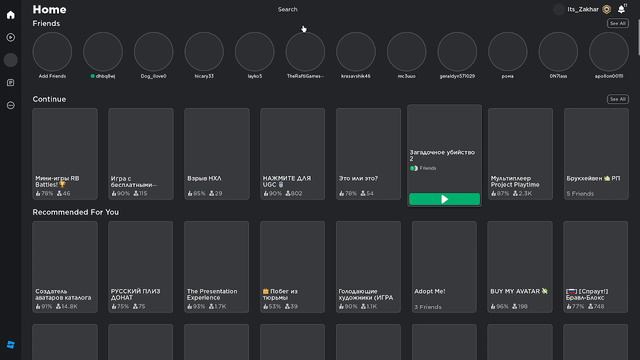Open the Its_Zakhar username link

click(x=583, y=9)
